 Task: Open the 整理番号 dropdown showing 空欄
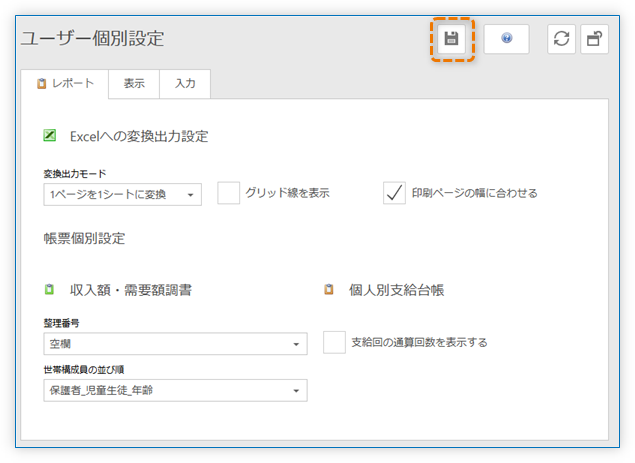pyautogui.click(x=175, y=344)
